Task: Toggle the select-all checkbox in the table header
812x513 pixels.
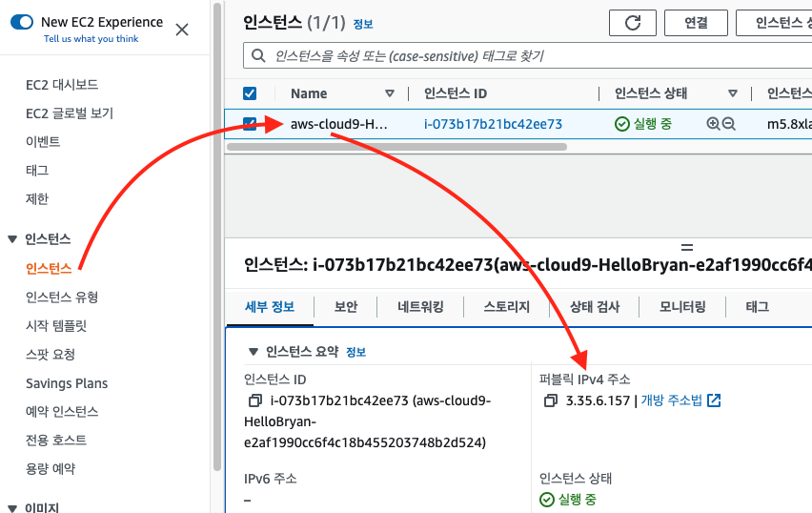Action: [x=250, y=93]
